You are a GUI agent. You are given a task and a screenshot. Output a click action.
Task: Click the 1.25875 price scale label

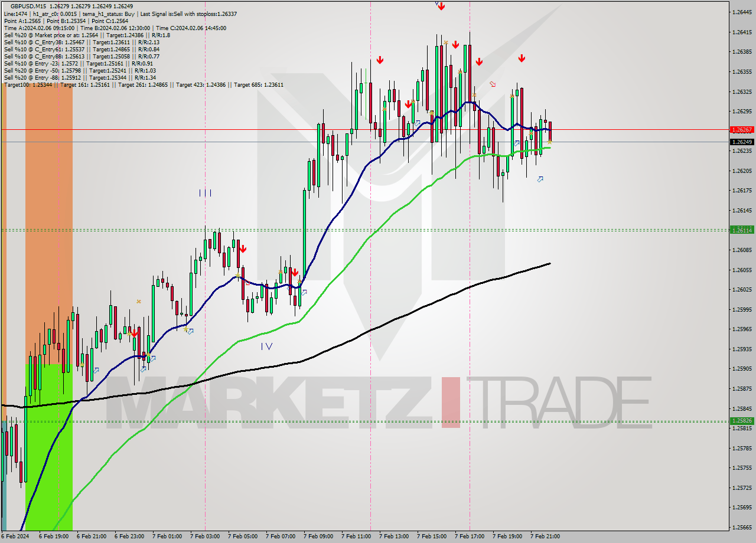(x=742, y=388)
